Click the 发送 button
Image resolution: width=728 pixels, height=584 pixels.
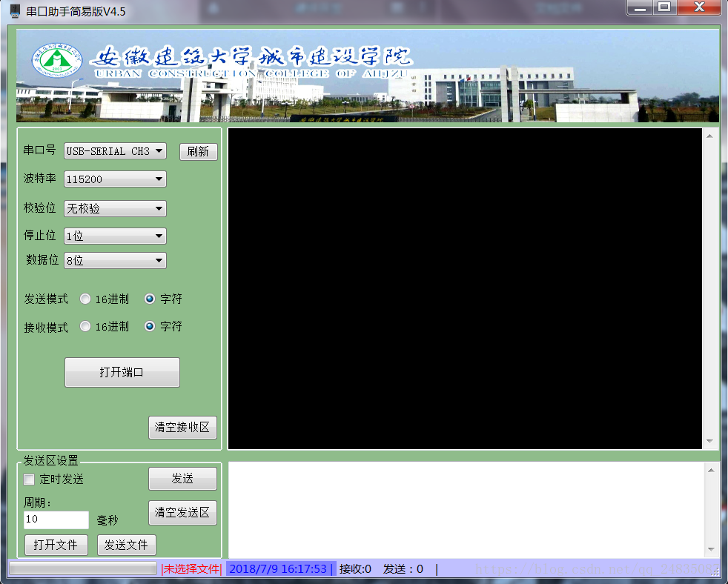[182, 479]
